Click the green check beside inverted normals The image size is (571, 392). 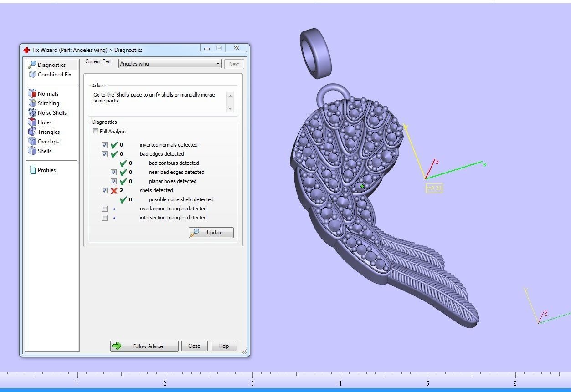click(114, 145)
